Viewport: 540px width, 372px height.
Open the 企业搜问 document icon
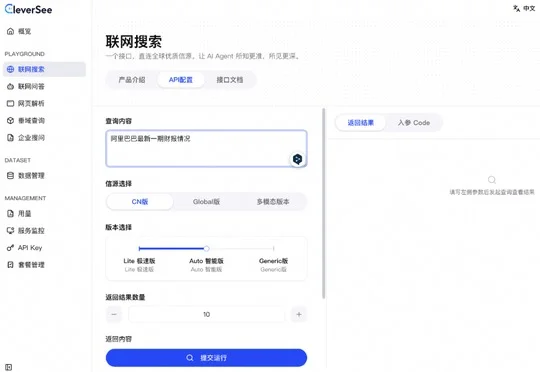[x=10, y=138]
